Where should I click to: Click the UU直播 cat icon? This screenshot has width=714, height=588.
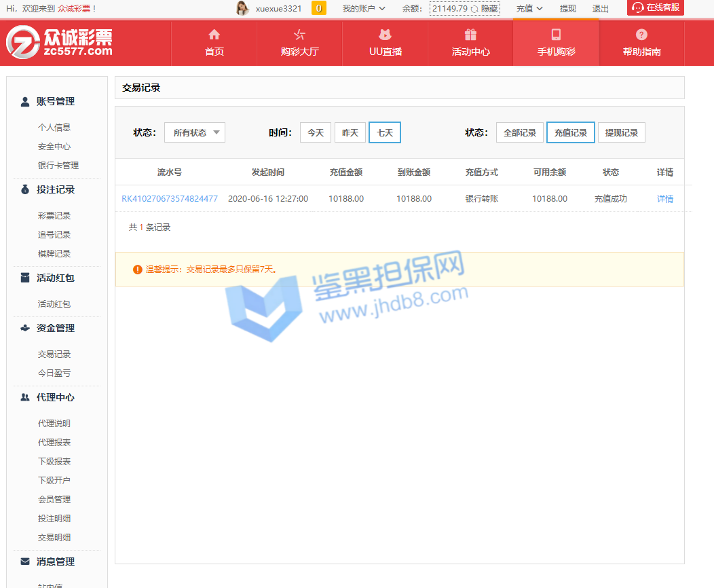(x=385, y=35)
